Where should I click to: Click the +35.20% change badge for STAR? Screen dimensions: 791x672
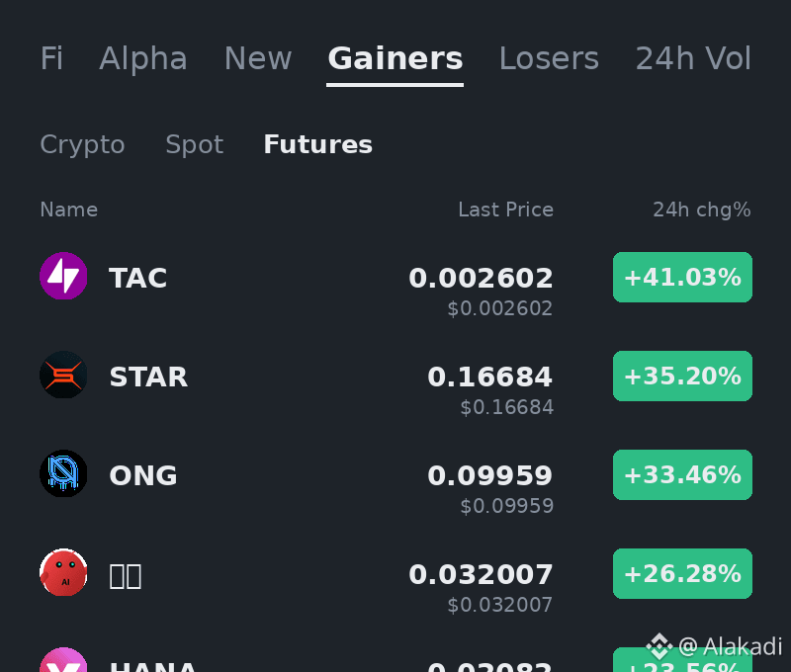(x=682, y=377)
